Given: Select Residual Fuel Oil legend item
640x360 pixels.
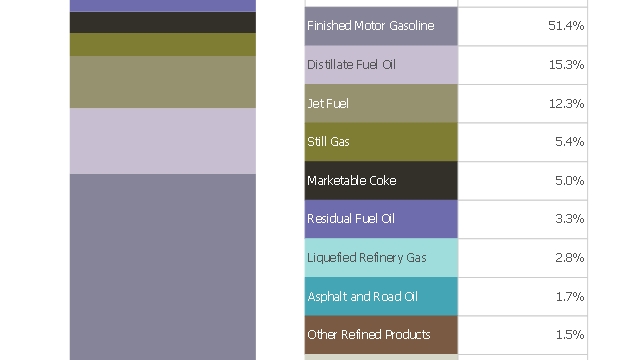Looking at the screenshot, I should point(381,219).
